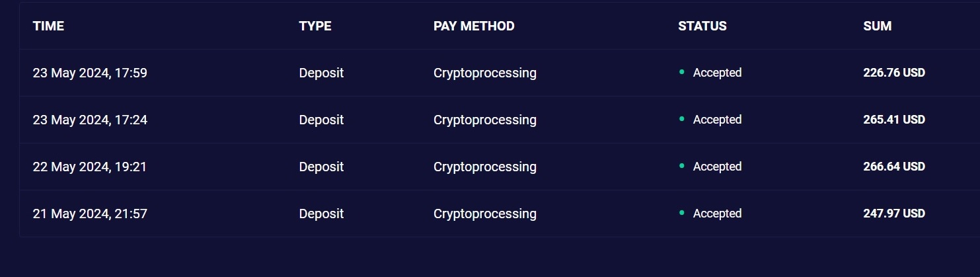Click the green status dot for 247.97 USD deposit
The image size is (980, 277).
pos(681,213)
